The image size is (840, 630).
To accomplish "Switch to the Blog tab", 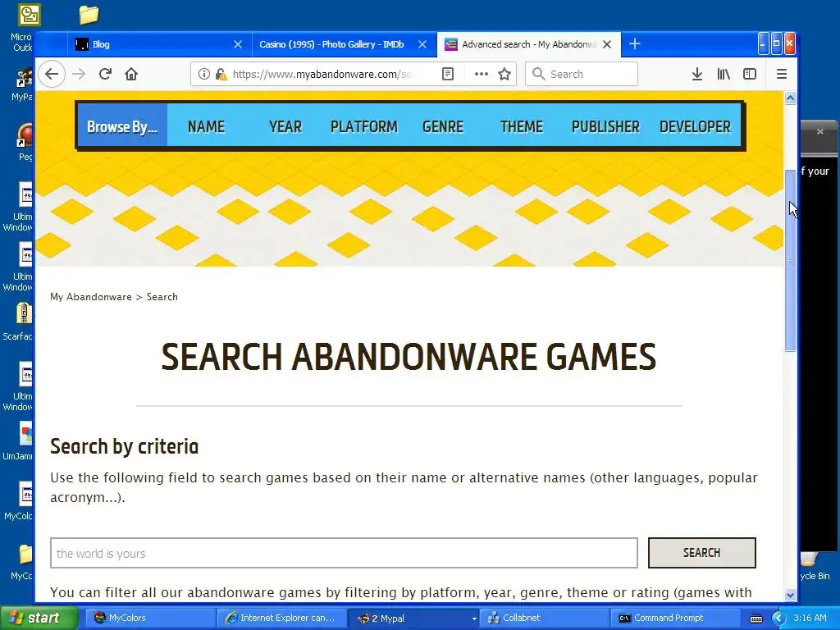I will (160, 44).
